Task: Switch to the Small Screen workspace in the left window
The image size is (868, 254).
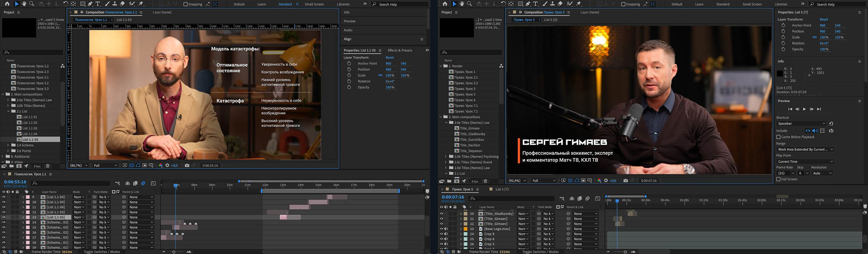Action: point(314,4)
